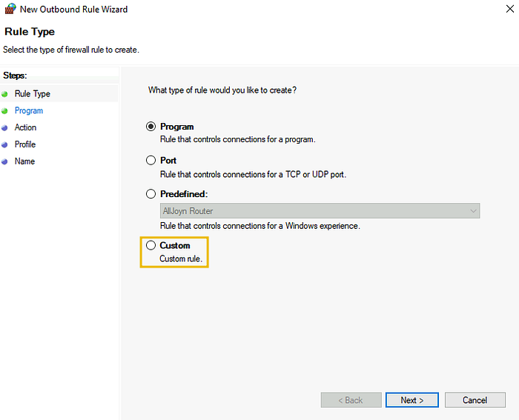
Task: Go to the Rule Type step
Action: 33,94
